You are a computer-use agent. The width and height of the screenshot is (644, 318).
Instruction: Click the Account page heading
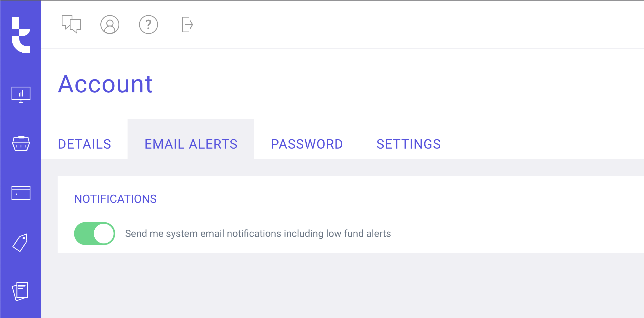click(105, 84)
